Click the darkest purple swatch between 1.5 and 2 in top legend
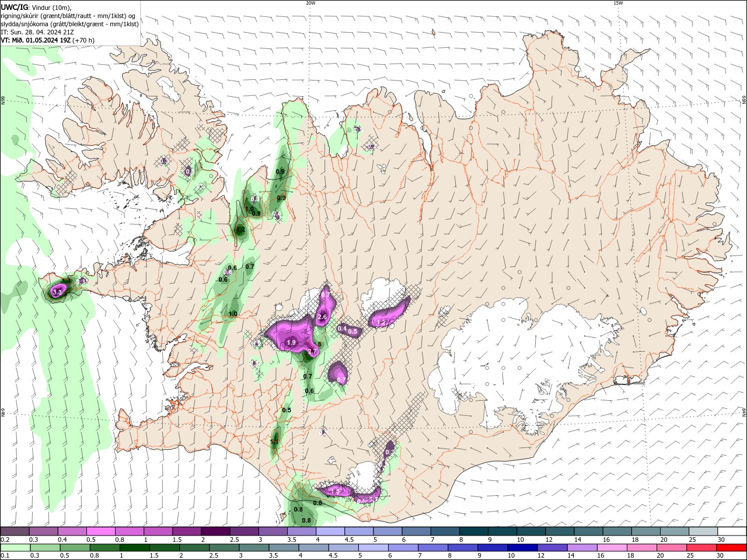 [215, 531]
